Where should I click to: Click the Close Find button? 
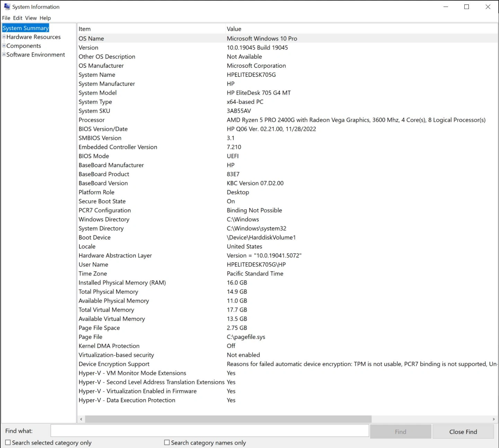463,432
